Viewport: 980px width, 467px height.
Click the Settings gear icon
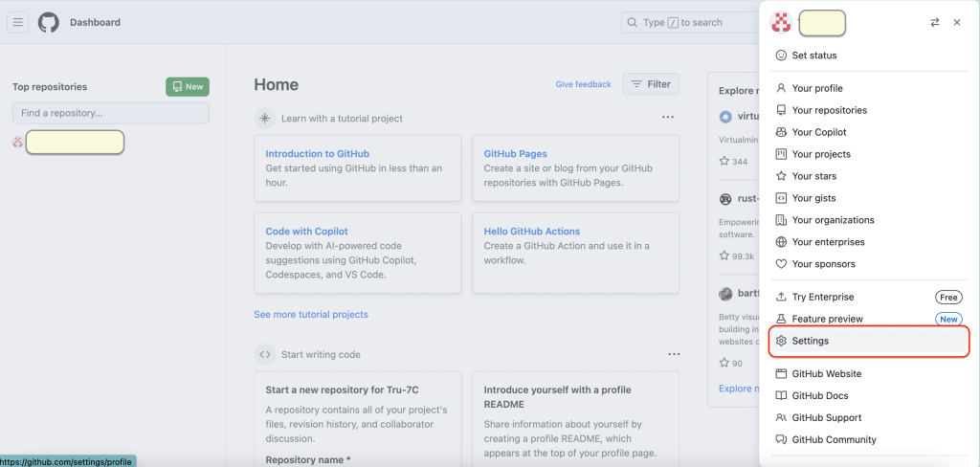point(781,341)
